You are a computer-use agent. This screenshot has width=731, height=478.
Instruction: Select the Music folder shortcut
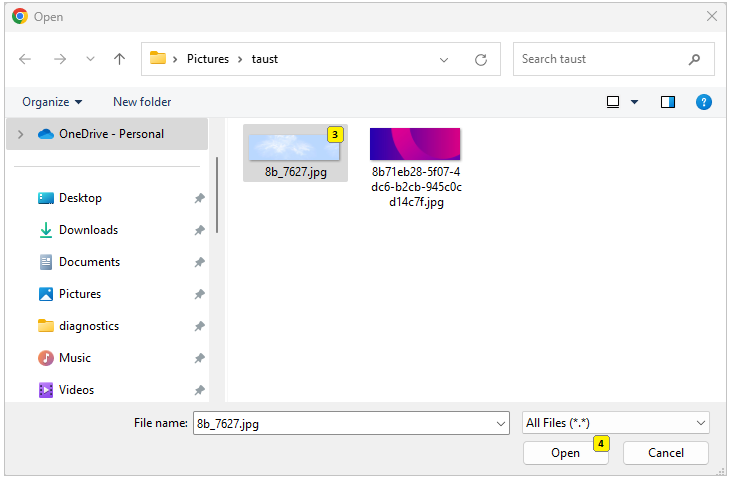pyautogui.click(x=74, y=358)
